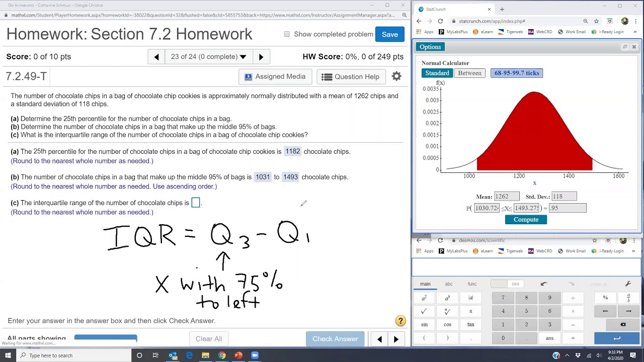Open the yellow help question mark
644x362 pixels.
400,321
